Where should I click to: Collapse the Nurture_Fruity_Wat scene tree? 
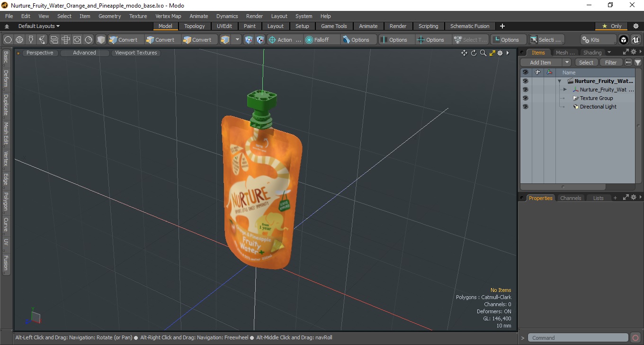coord(560,81)
